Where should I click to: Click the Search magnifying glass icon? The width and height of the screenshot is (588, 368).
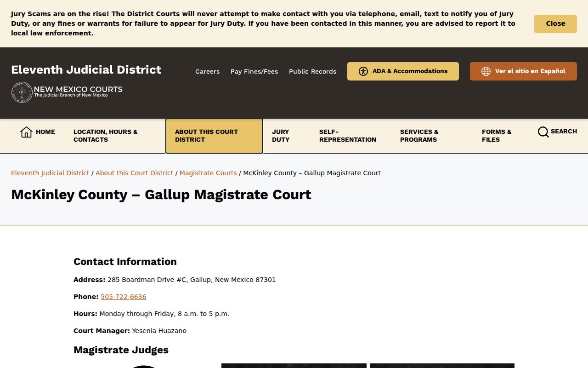click(543, 132)
